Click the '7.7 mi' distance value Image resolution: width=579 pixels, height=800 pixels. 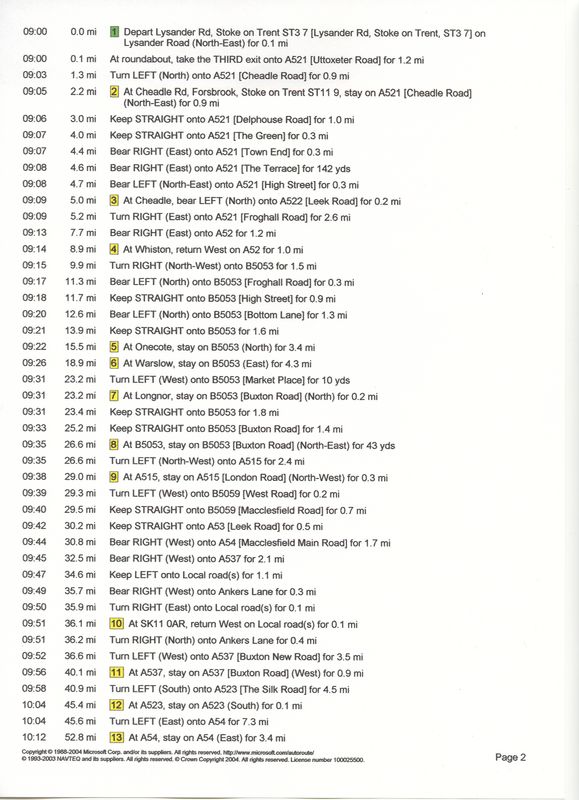(83, 233)
